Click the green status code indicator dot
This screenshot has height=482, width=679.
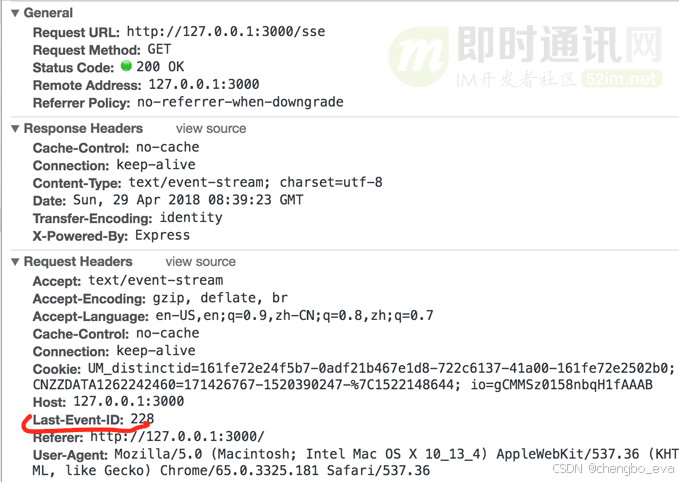[126, 66]
